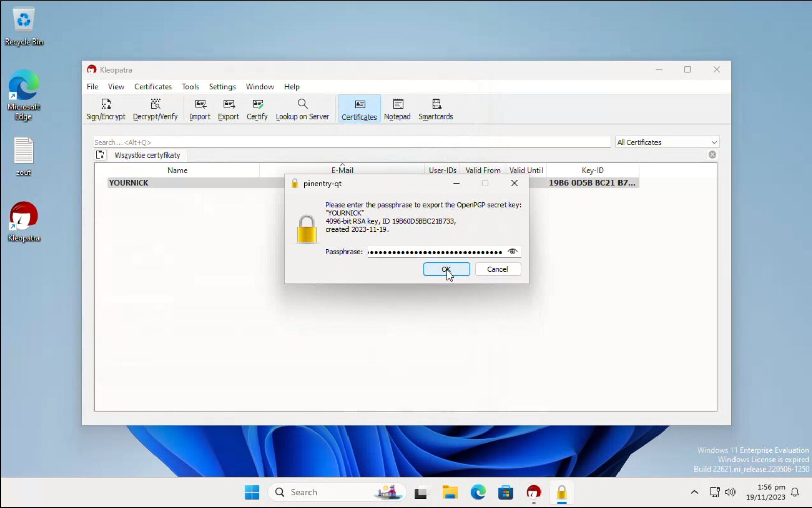
Task: Open the Decrypt/Verify tool
Action: tap(155, 108)
